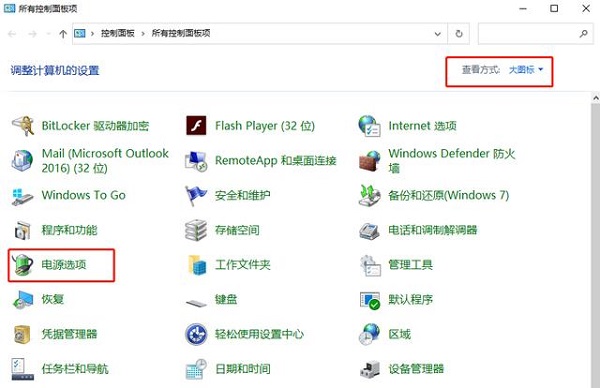Click the 工作文件夹 folder icon

197,265
